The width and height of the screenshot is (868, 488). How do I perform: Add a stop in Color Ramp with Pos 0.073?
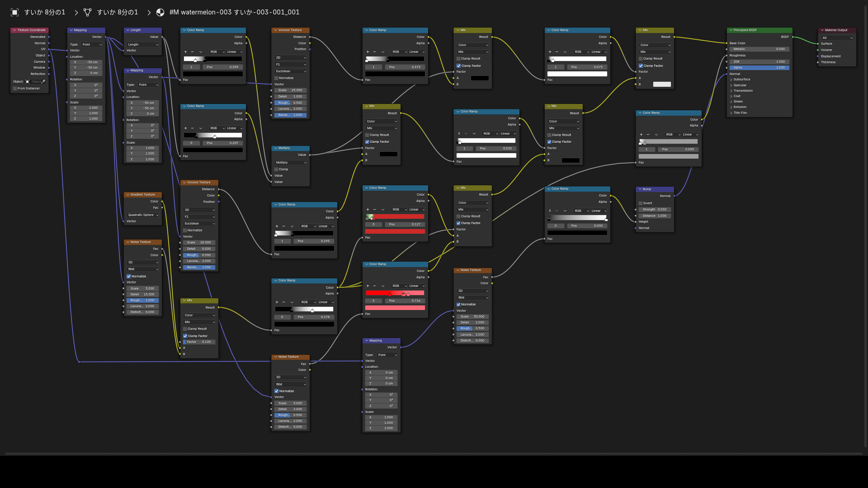pyautogui.click(x=550, y=52)
